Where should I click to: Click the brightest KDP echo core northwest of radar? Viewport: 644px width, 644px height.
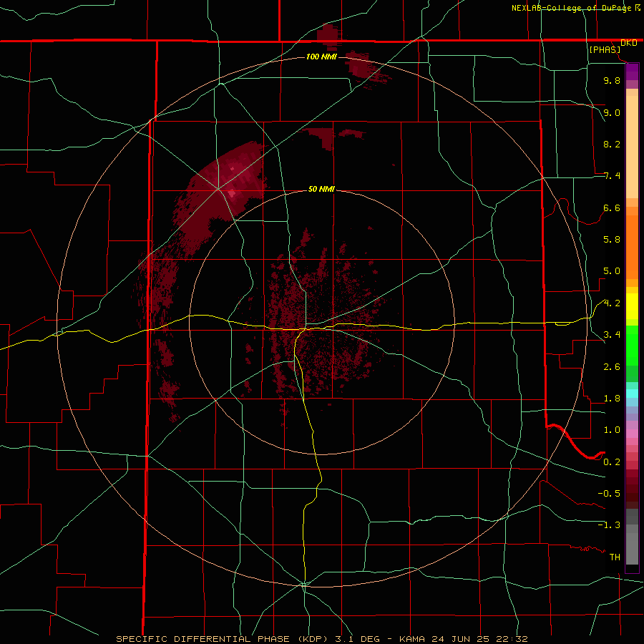point(233,193)
